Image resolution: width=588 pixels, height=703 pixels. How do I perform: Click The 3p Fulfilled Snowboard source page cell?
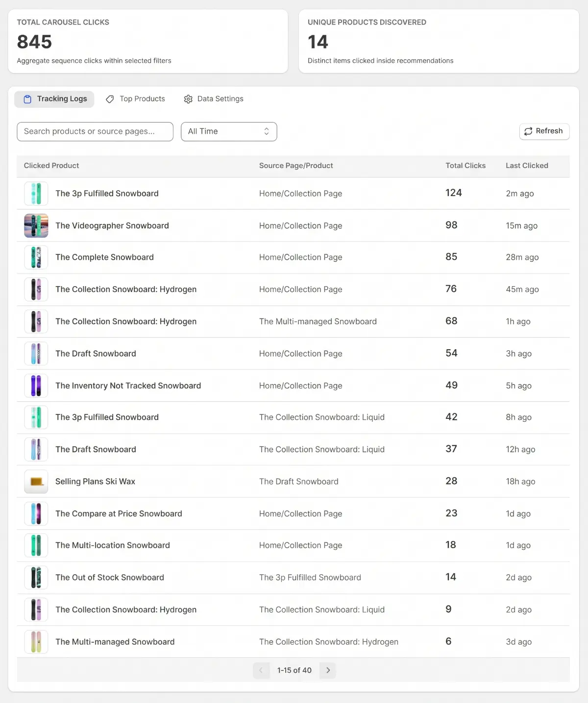click(310, 578)
